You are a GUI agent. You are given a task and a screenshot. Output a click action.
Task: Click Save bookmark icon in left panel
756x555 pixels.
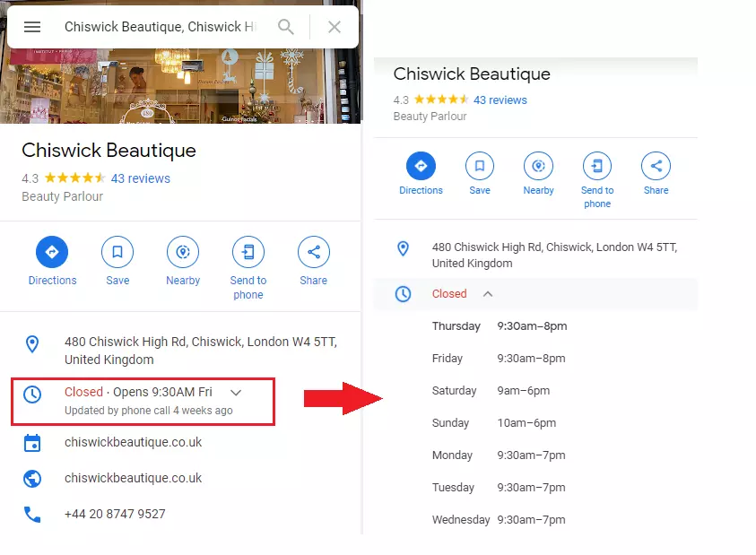coord(117,252)
